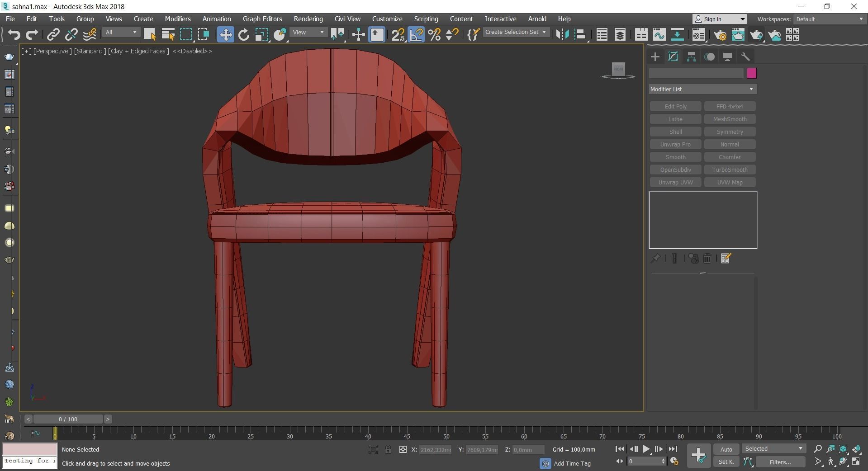Play the animation
The height and width of the screenshot is (471, 868).
(x=646, y=449)
